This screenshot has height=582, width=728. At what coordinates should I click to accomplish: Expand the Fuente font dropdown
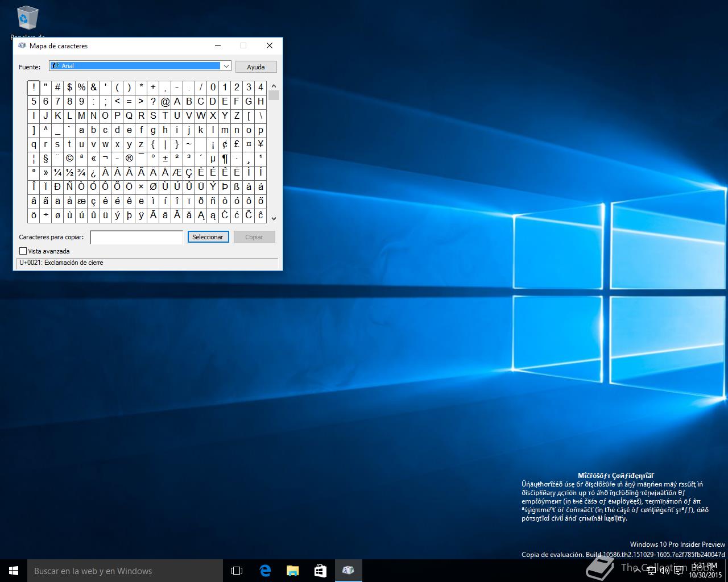(226, 66)
